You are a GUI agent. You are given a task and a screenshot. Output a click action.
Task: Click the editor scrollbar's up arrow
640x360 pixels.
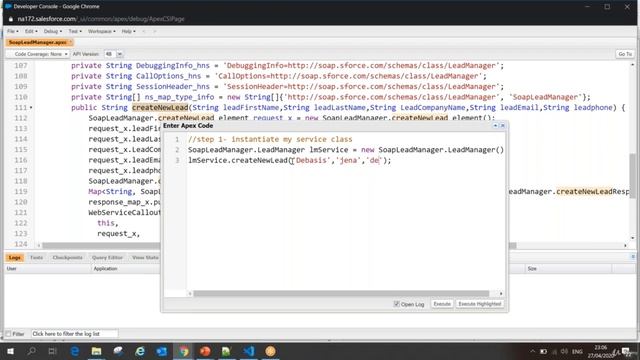click(x=632, y=65)
